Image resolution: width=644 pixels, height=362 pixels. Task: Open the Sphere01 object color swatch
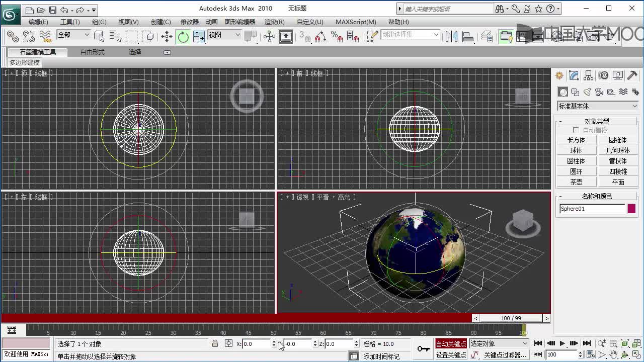[631, 209]
